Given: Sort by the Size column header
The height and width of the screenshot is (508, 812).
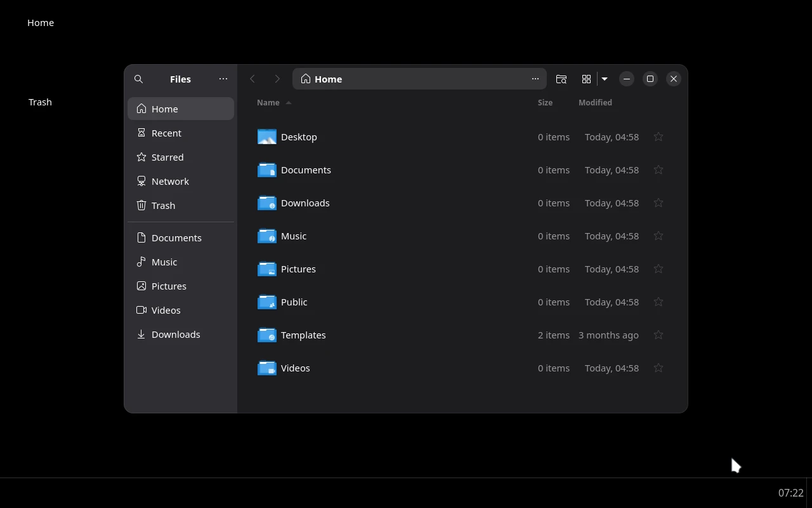Looking at the screenshot, I should pos(545,102).
